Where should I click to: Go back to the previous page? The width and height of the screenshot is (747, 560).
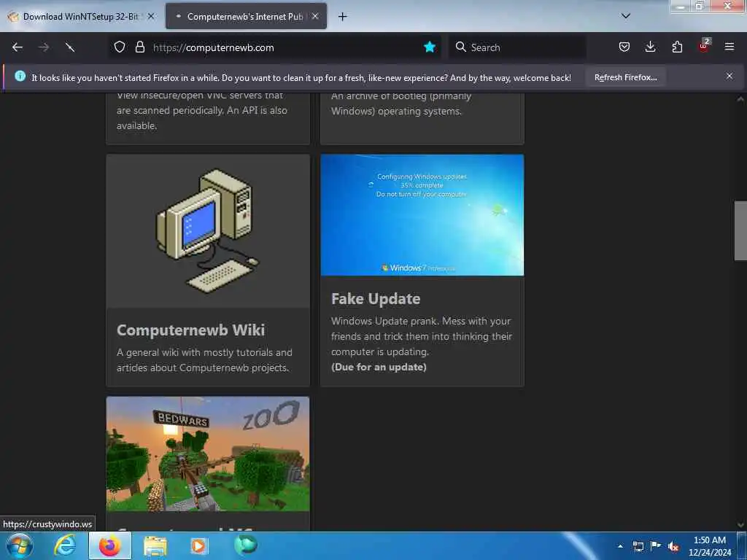18,47
